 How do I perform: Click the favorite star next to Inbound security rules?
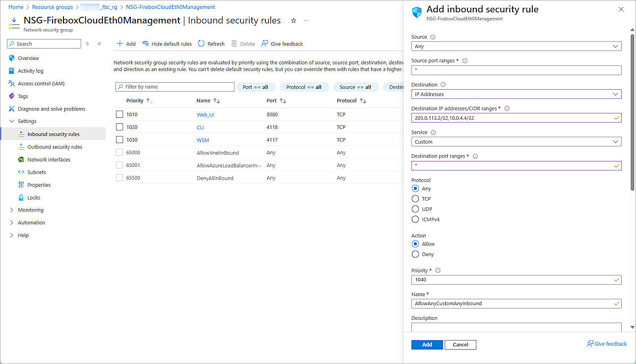(293, 21)
